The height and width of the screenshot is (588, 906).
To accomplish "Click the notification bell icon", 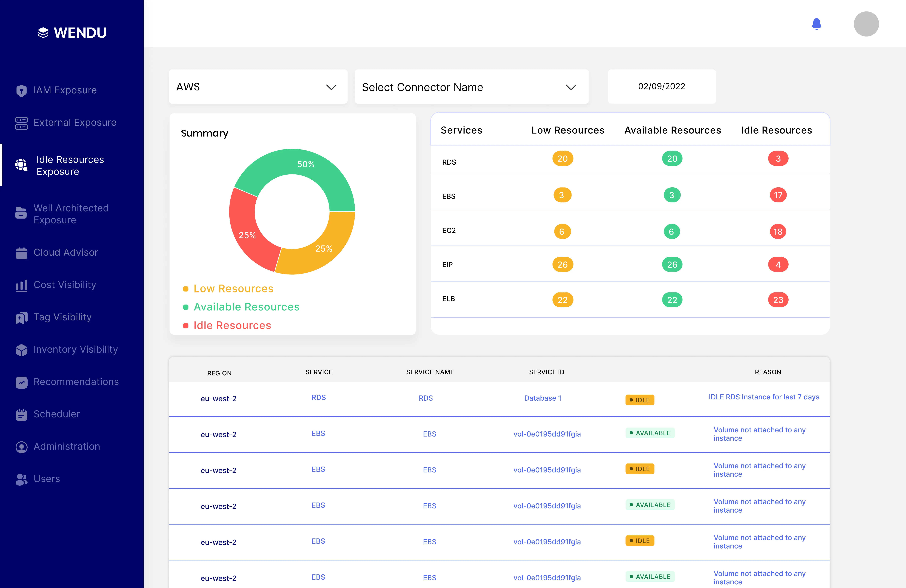I will 817,24.
